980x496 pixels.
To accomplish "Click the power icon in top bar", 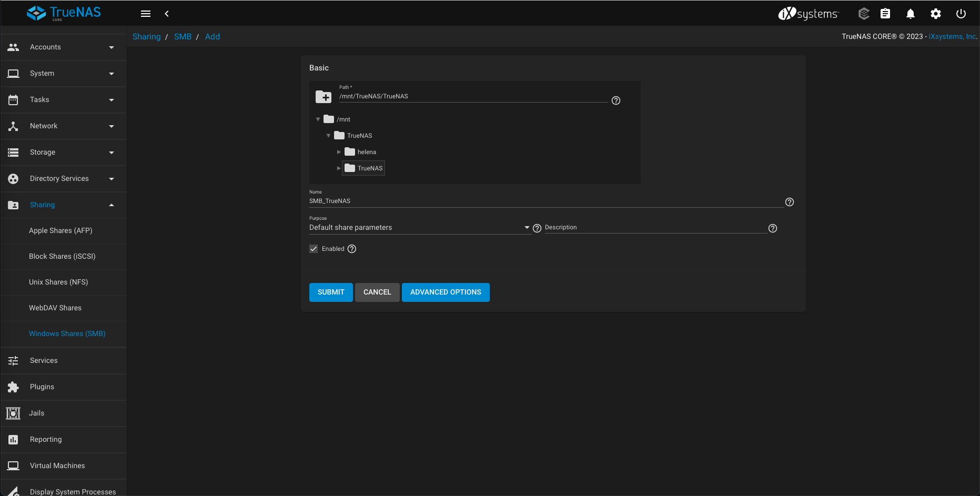I will tap(961, 14).
